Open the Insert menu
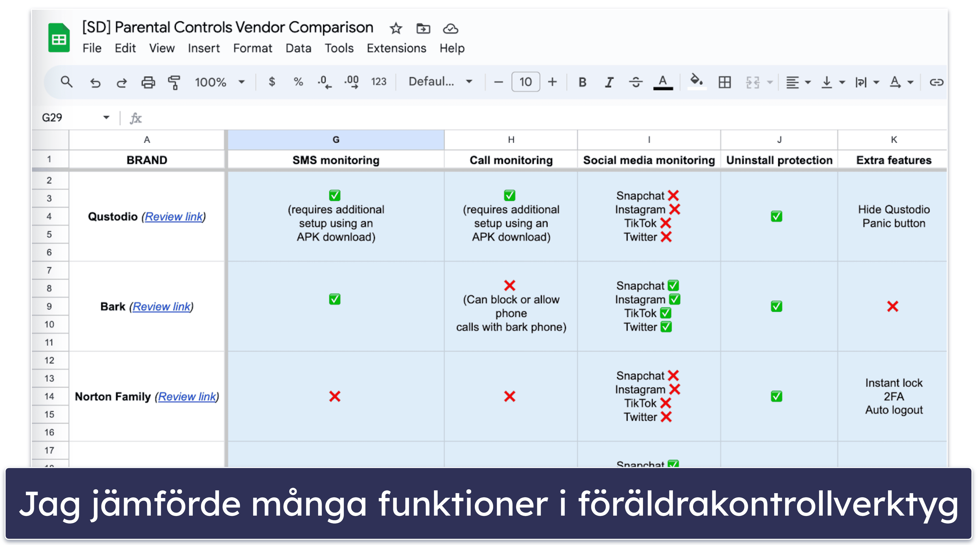This screenshot has height=545, width=980. click(204, 48)
